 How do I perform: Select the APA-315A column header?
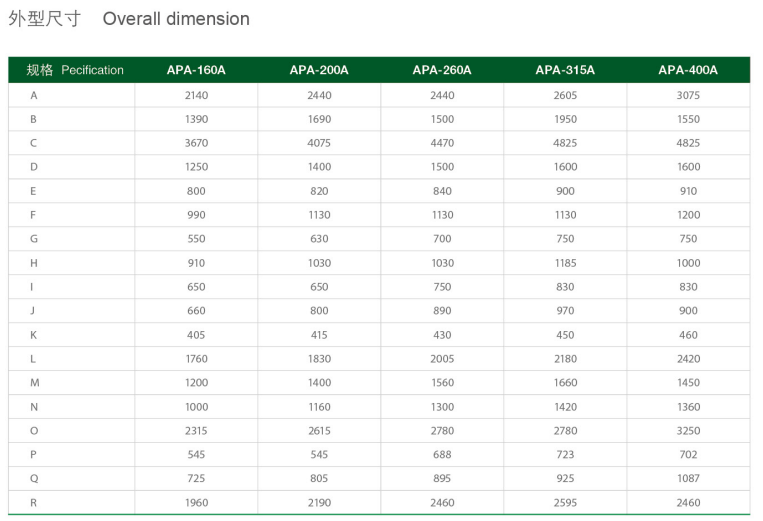point(565,70)
